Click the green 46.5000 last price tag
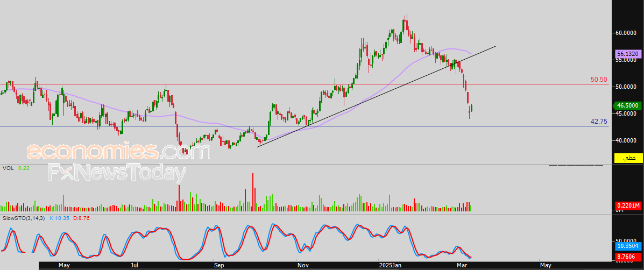Screen dimensions: 644x270 628,105
